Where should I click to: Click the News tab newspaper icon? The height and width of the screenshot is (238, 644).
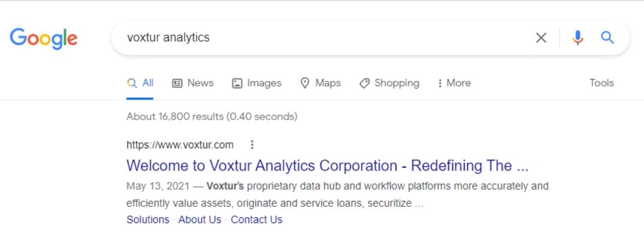point(177,83)
